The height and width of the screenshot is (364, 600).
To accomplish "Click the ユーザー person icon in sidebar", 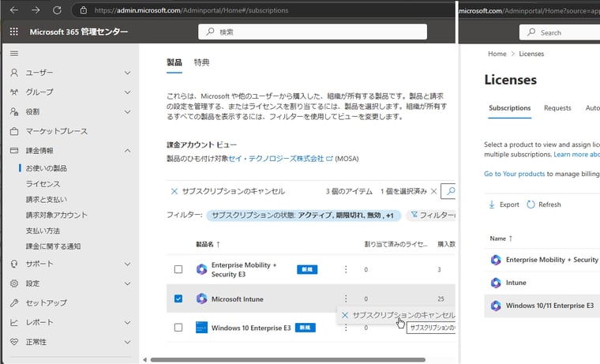I will click(14, 73).
